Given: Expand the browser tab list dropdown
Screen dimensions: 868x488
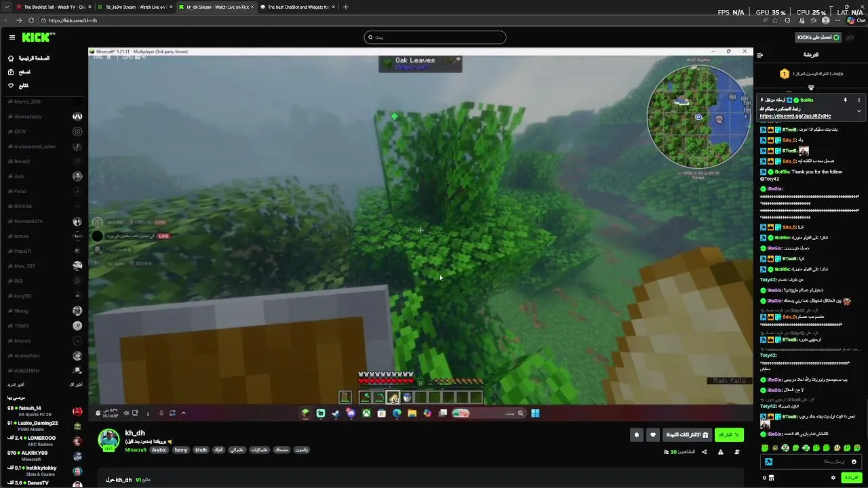Looking at the screenshot, I should pos(6,7).
